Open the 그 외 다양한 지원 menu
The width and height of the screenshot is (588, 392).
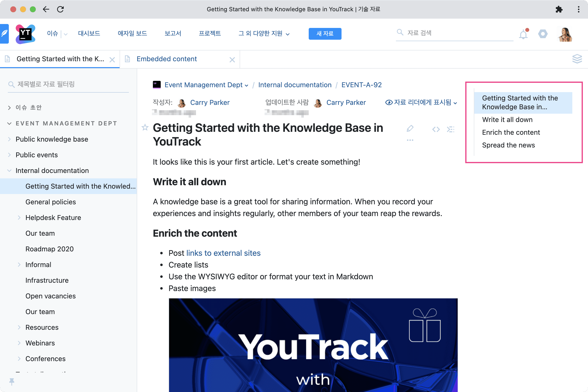click(x=264, y=34)
